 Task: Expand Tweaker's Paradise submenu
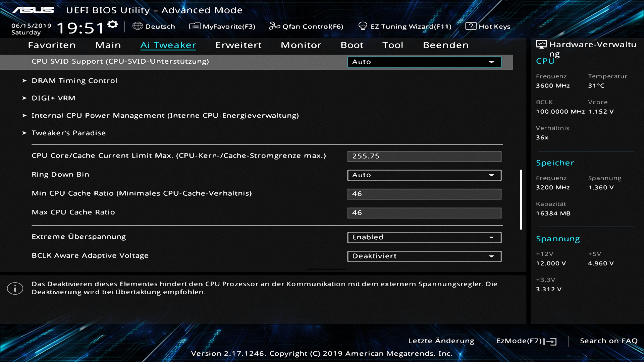pyautogui.click(x=68, y=133)
